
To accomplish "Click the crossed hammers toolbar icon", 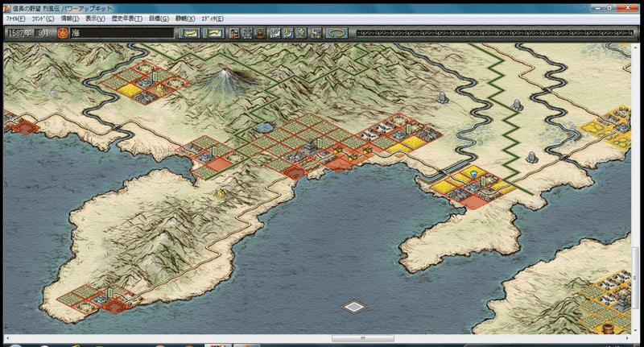I will click(301, 33).
